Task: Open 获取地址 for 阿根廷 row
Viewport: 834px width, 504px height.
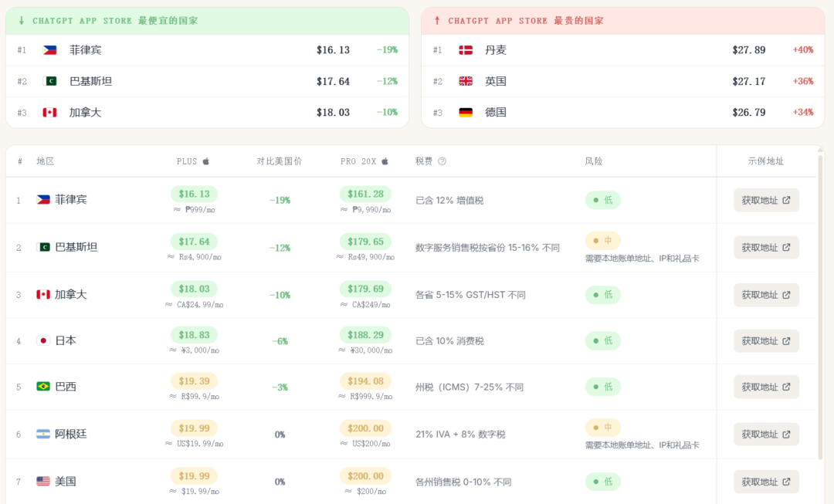Action: click(766, 435)
